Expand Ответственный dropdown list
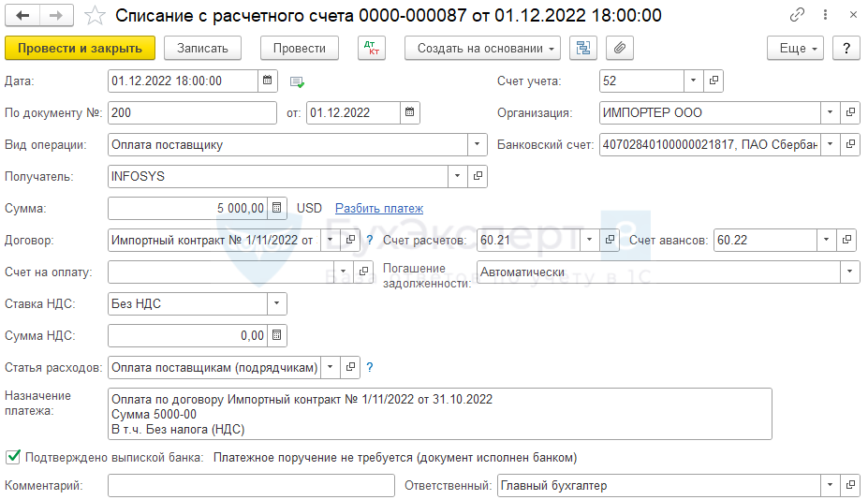 pos(830,486)
